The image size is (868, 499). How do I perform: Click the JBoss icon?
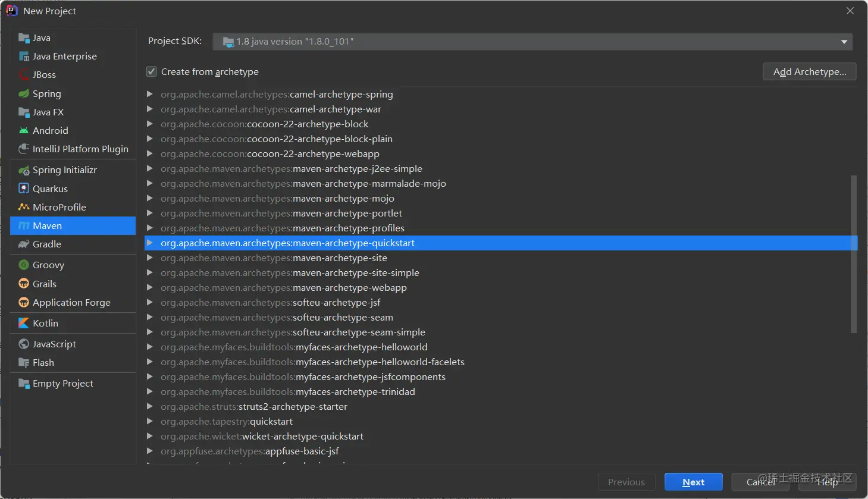click(24, 75)
